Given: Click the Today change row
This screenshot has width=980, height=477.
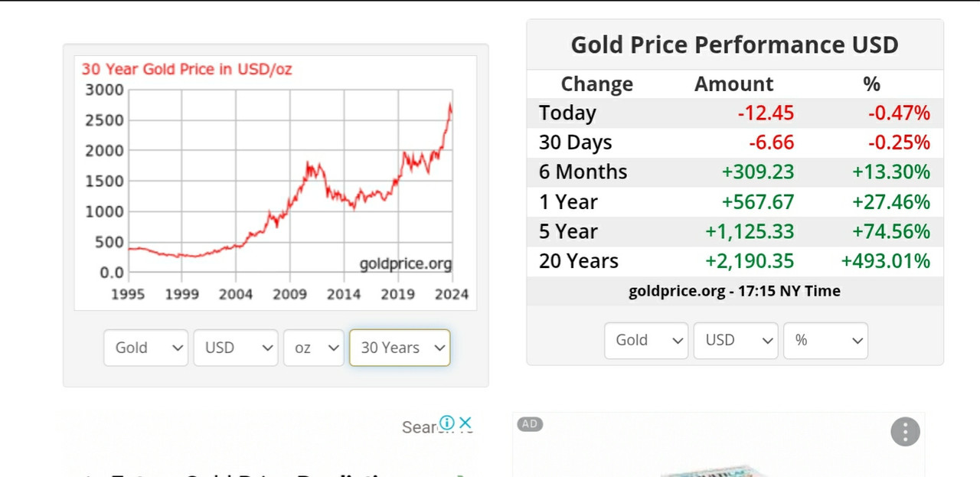Looking at the screenshot, I should pyautogui.click(x=735, y=113).
